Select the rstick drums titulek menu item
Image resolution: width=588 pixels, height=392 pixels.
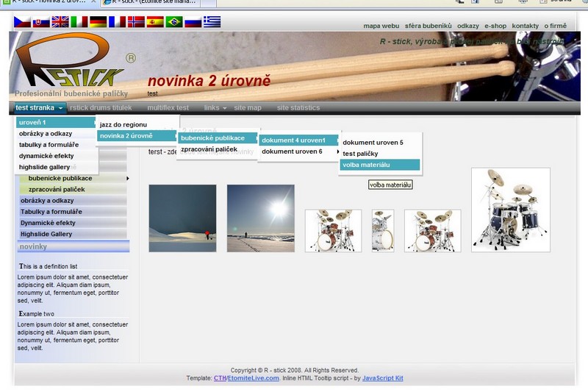(x=101, y=107)
